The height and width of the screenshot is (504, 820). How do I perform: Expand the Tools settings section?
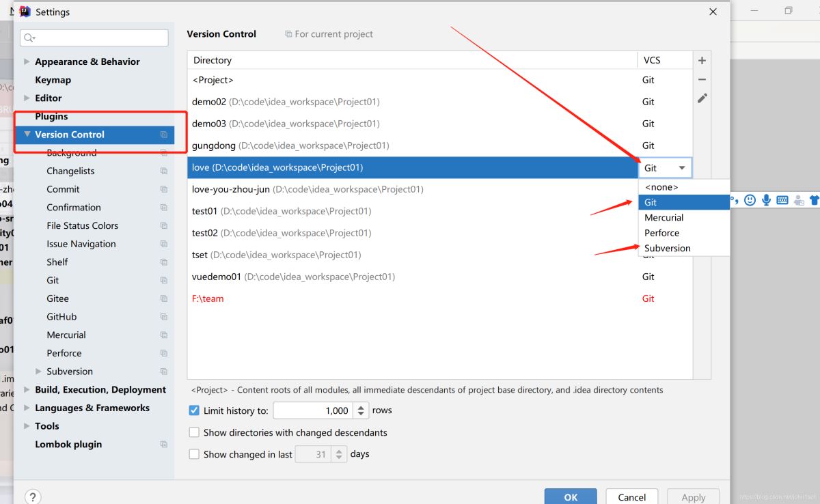27,426
